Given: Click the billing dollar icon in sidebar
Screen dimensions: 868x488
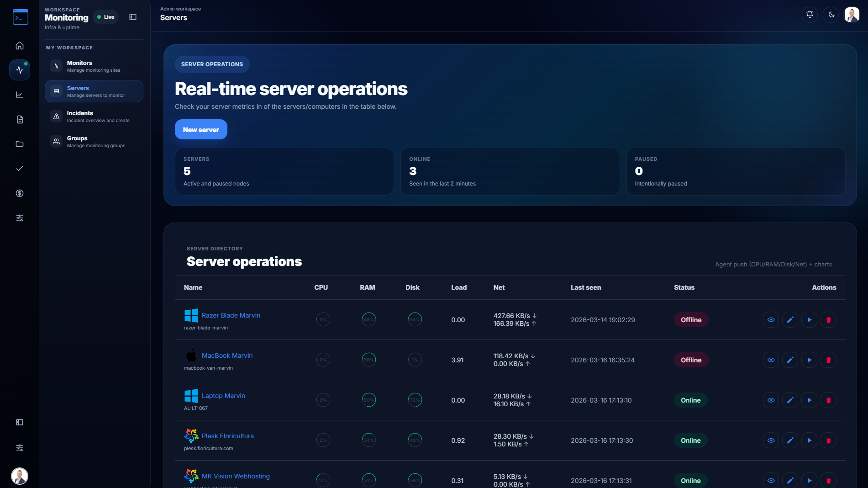Looking at the screenshot, I should tap(20, 193).
